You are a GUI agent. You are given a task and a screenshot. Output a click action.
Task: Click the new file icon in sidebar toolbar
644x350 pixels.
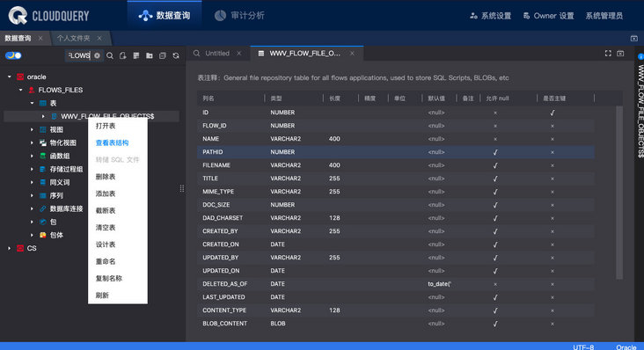123,55
